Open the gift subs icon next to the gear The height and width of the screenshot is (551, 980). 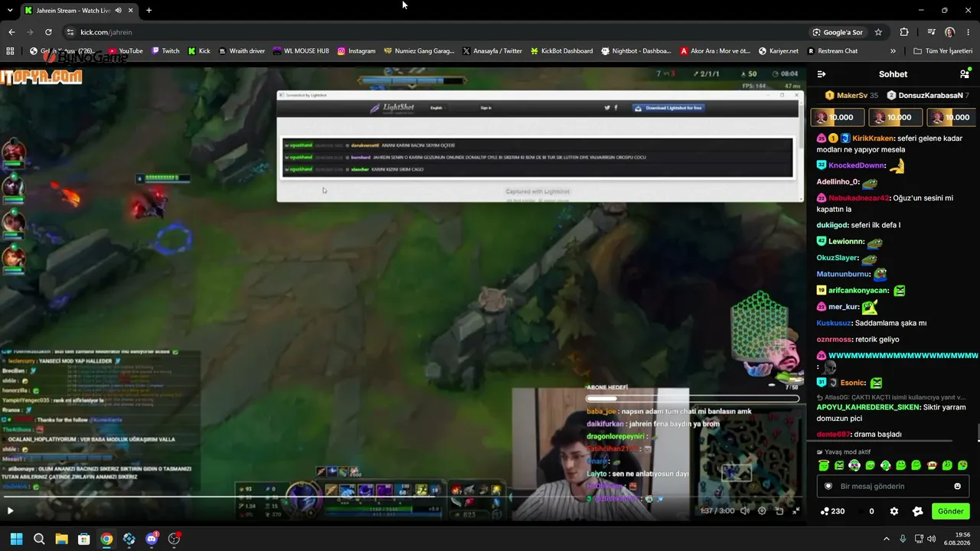917,511
